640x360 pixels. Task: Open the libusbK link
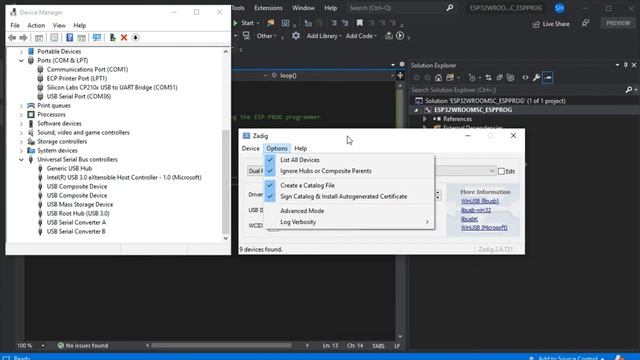[469, 219]
